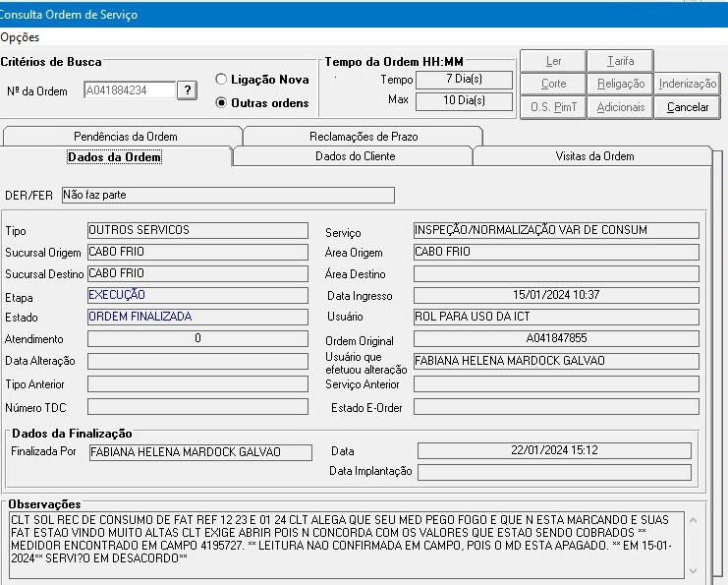The height and width of the screenshot is (585, 728).
Task: Open the Opções menu
Action: click(x=20, y=37)
